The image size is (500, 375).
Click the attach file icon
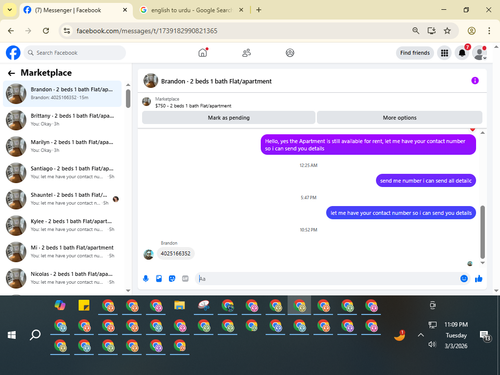click(x=159, y=278)
